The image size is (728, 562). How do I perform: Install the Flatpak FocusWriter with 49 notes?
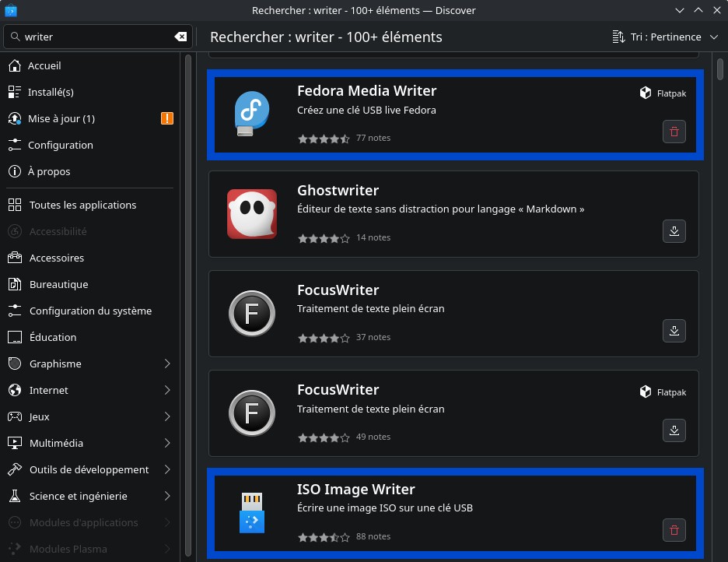tap(674, 430)
